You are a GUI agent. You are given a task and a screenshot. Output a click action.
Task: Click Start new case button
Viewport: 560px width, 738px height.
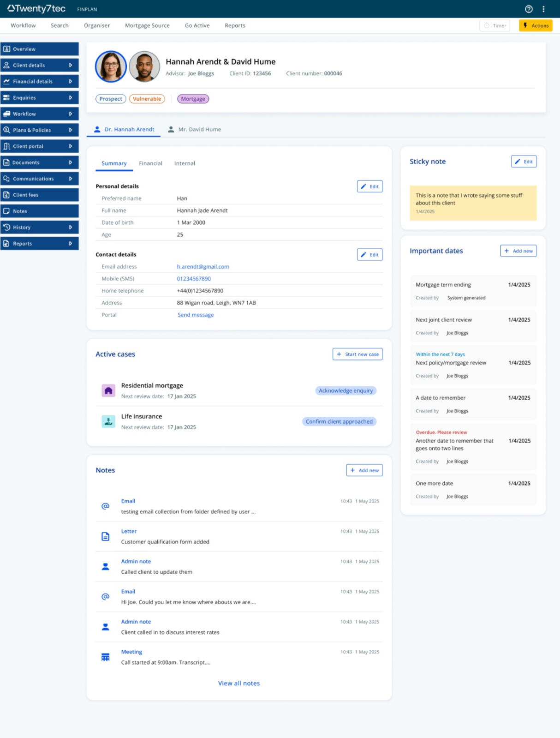(x=357, y=354)
